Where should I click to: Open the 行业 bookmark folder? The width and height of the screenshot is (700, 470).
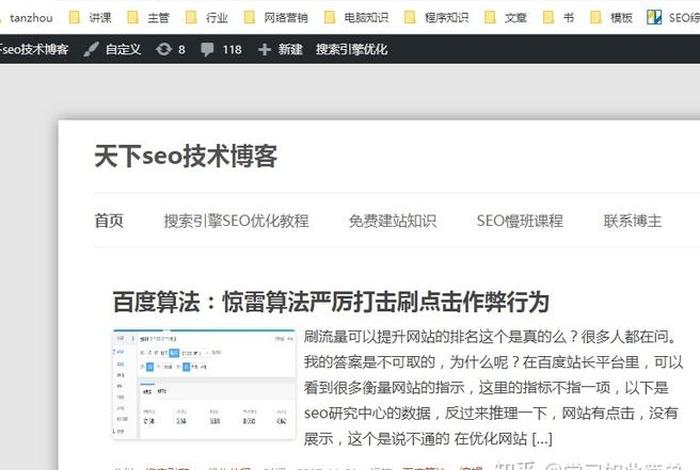pos(207,18)
